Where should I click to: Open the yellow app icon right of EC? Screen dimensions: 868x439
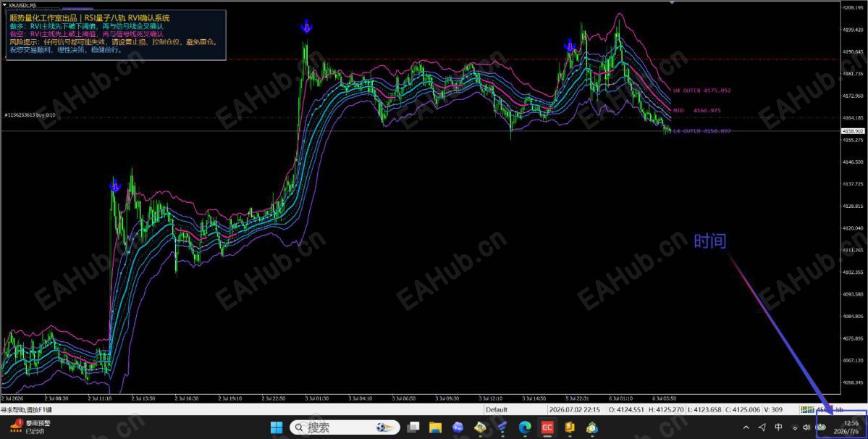point(570,427)
